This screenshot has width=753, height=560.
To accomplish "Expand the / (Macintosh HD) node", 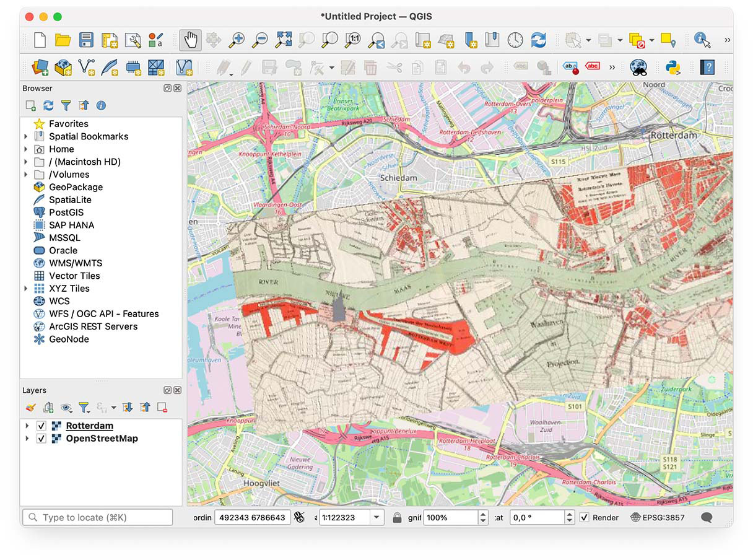I will coord(26,162).
